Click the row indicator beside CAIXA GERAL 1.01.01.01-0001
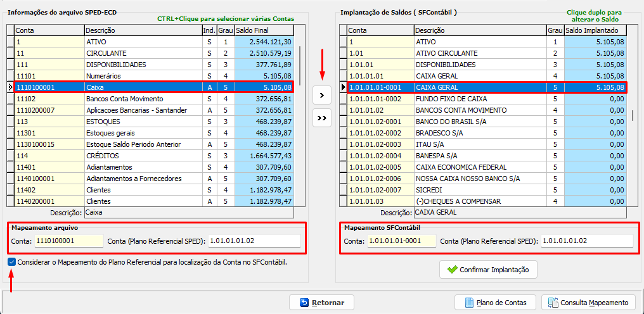The height and width of the screenshot is (314, 644). pyautogui.click(x=344, y=87)
